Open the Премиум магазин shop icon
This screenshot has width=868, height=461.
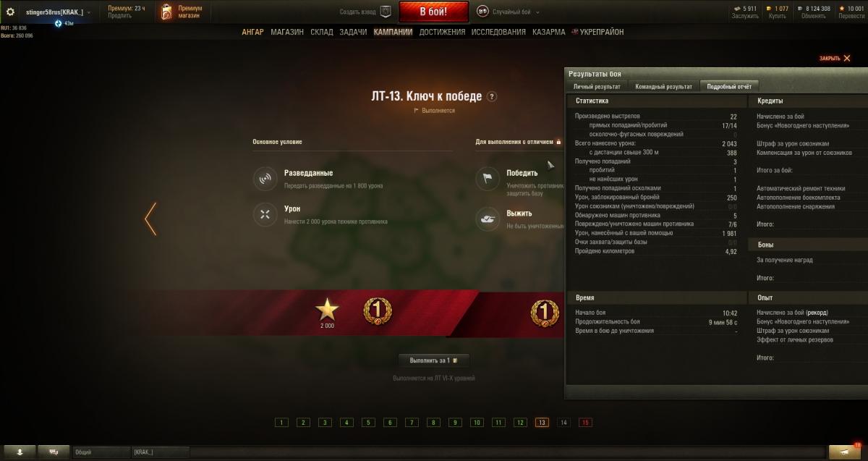pos(166,12)
